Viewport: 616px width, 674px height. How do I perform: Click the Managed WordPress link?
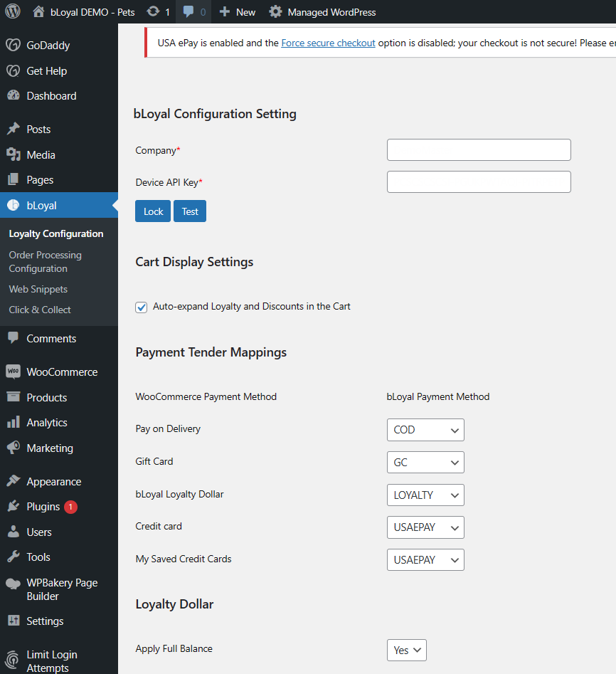coord(331,12)
